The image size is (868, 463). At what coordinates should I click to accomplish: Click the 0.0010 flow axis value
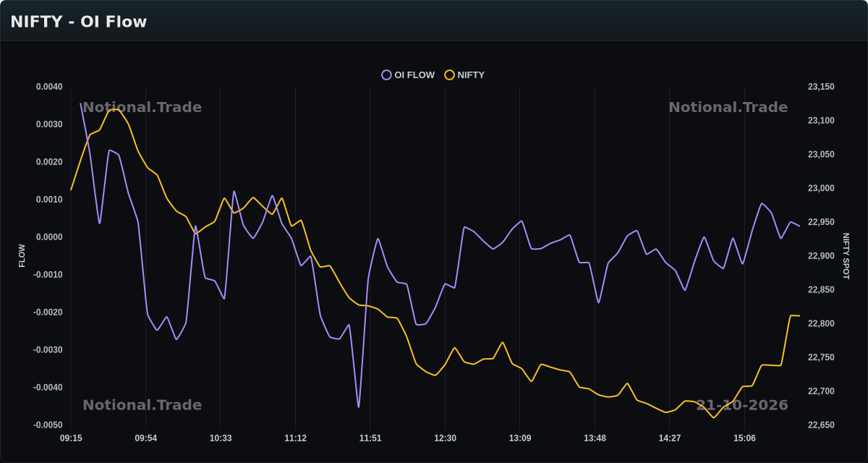coord(49,200)
